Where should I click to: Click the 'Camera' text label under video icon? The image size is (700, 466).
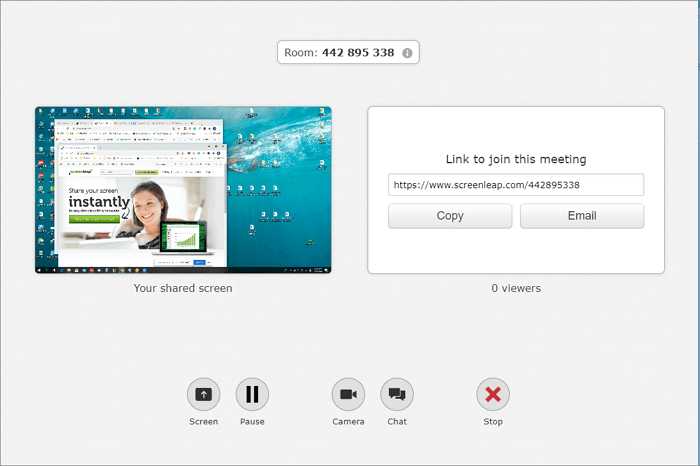(348, 422)
